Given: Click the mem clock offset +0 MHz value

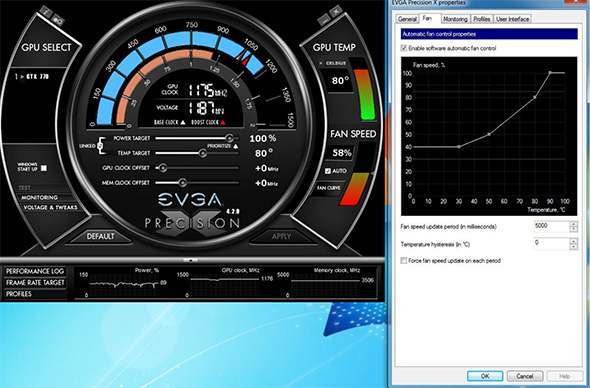Looking at the screenshot, I should pyautogui.click(x=266, y=183).
